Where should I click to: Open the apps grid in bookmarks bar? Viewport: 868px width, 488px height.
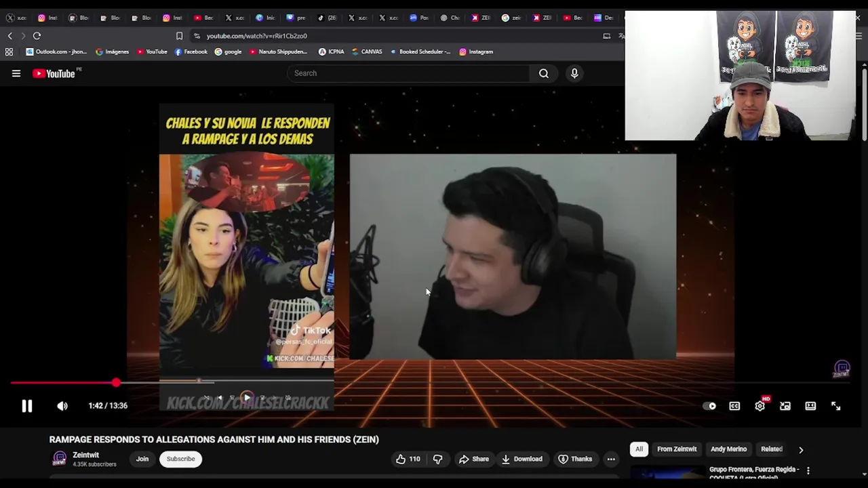(x=9, y=52)
